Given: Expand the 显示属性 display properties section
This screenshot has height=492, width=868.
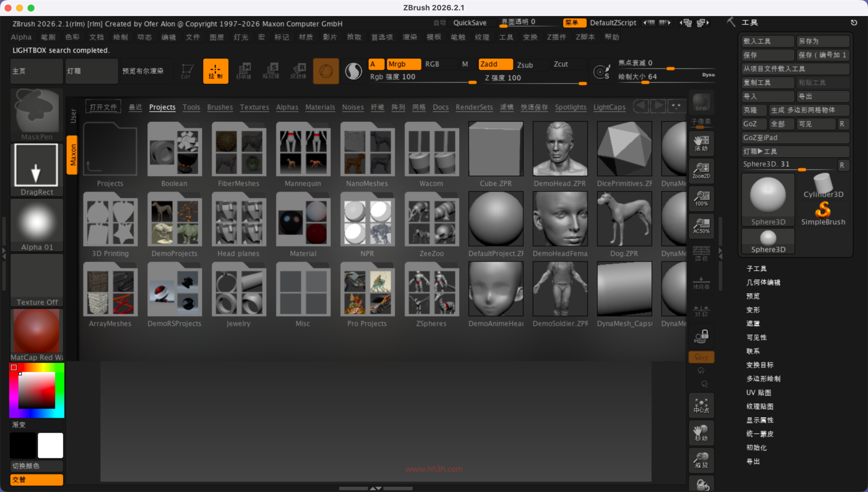Looking at the screenshot, I should (x=759, y=420).
